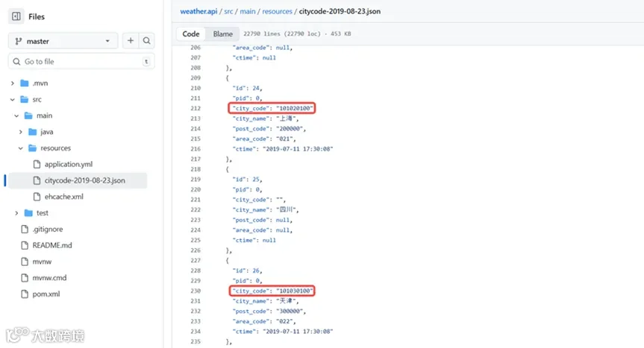Screen dimensions: 644x348
Task: Open the .mvn folder
Action: 40,83
